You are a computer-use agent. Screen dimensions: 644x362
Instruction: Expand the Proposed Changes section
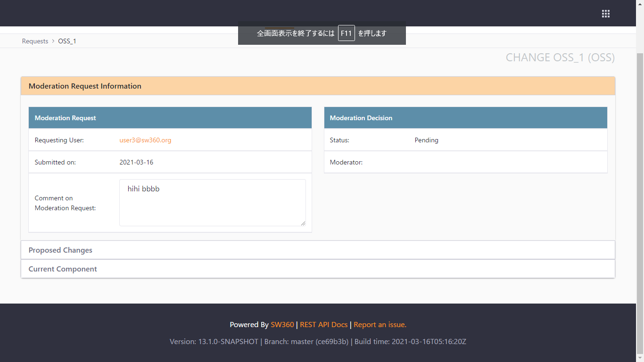318,250
